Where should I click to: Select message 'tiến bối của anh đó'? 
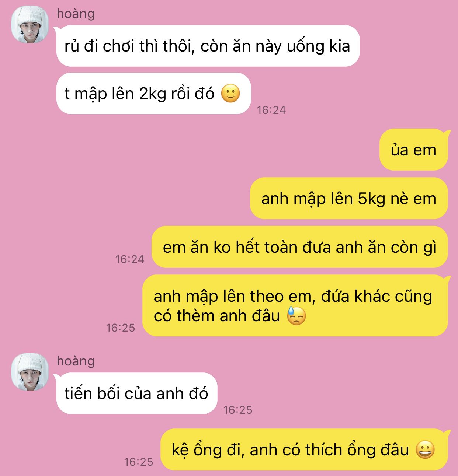coord(137,393)
